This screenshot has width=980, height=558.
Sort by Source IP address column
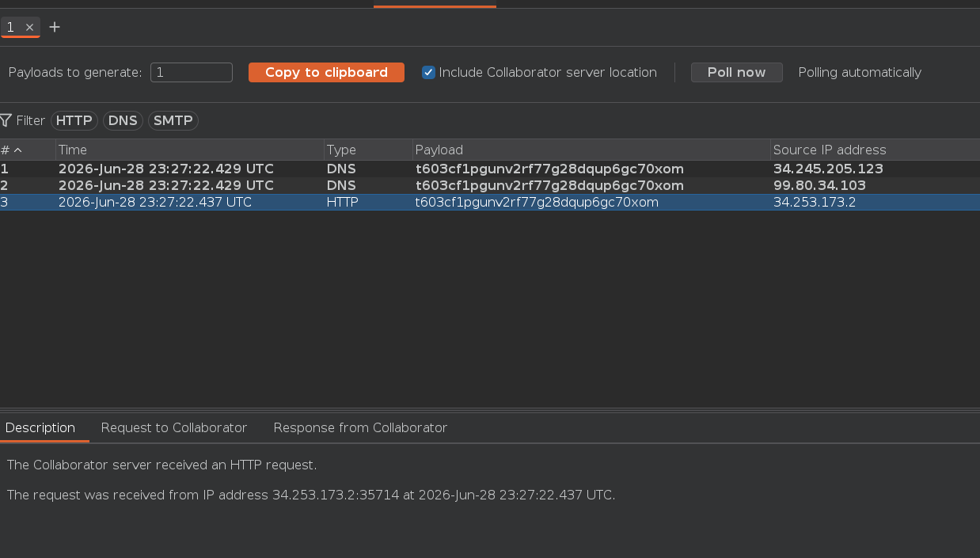click(x=875, y=150)
